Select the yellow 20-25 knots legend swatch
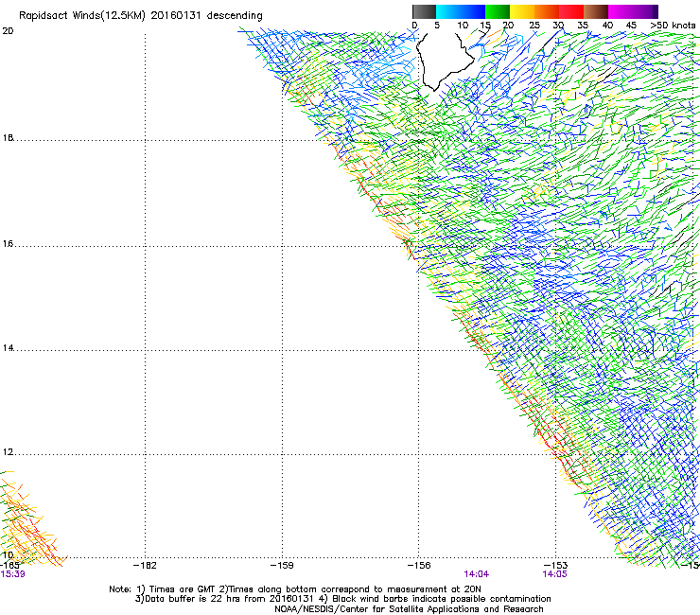Viewport: 700px width, 615px height. point(522,11)
